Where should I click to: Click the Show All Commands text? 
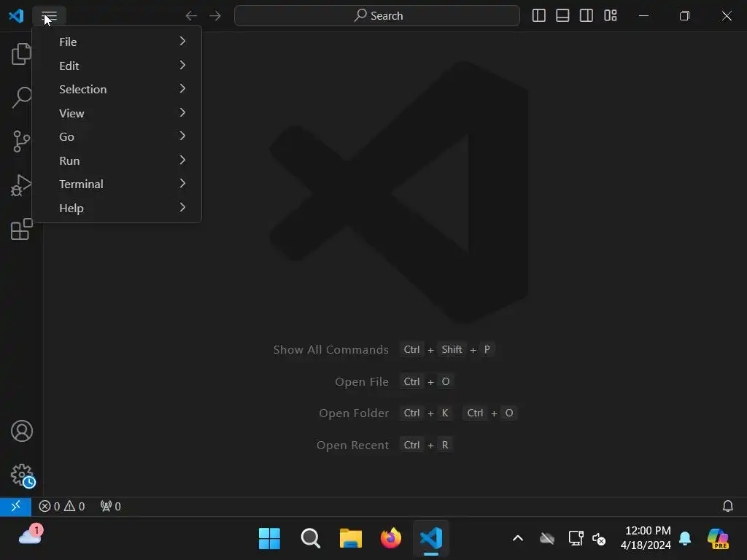(331, 349)
